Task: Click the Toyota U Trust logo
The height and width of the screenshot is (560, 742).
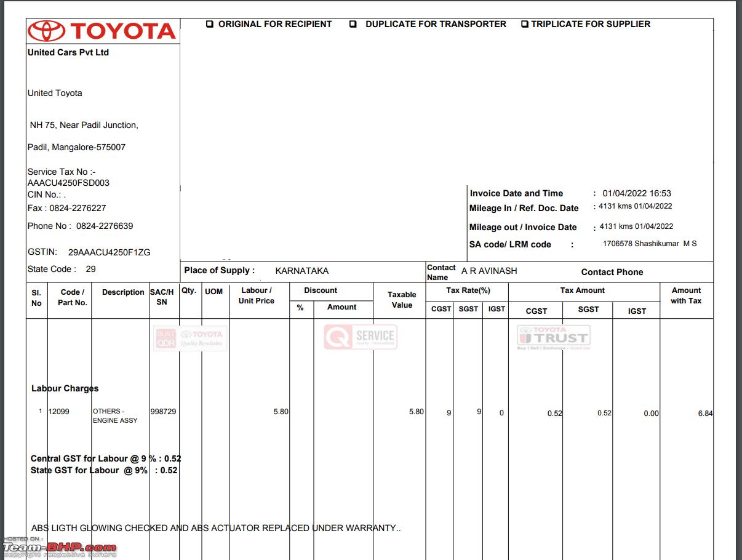Action: (x=554, y=338)
